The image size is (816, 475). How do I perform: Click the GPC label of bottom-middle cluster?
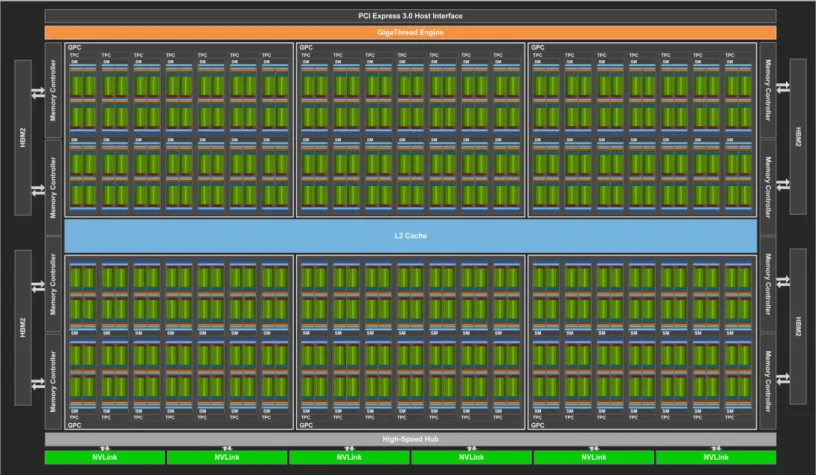click(306, 425)
